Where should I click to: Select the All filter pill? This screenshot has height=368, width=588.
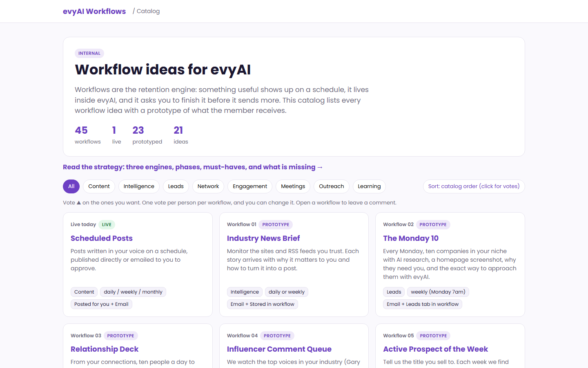pos(71,186)
